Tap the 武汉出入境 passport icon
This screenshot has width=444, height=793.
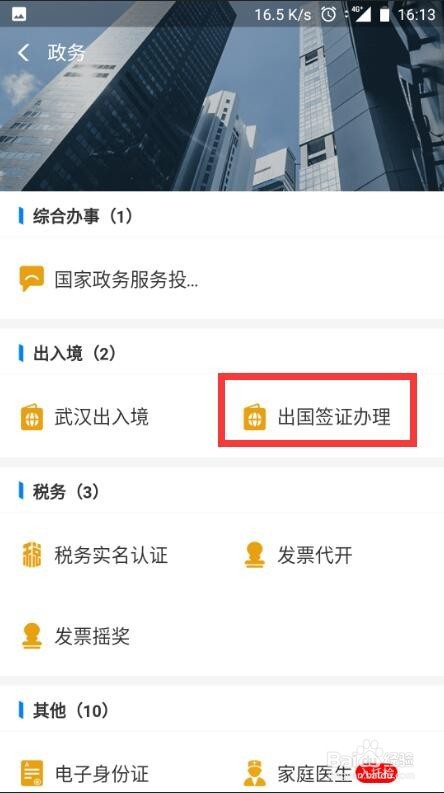pyautogui.click(x=32, y=417)
